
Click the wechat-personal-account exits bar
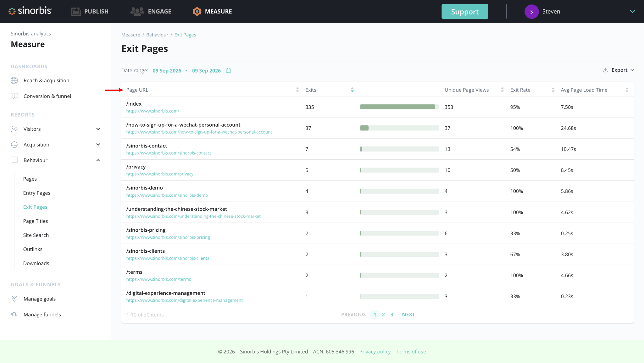[x=399, y=128]
